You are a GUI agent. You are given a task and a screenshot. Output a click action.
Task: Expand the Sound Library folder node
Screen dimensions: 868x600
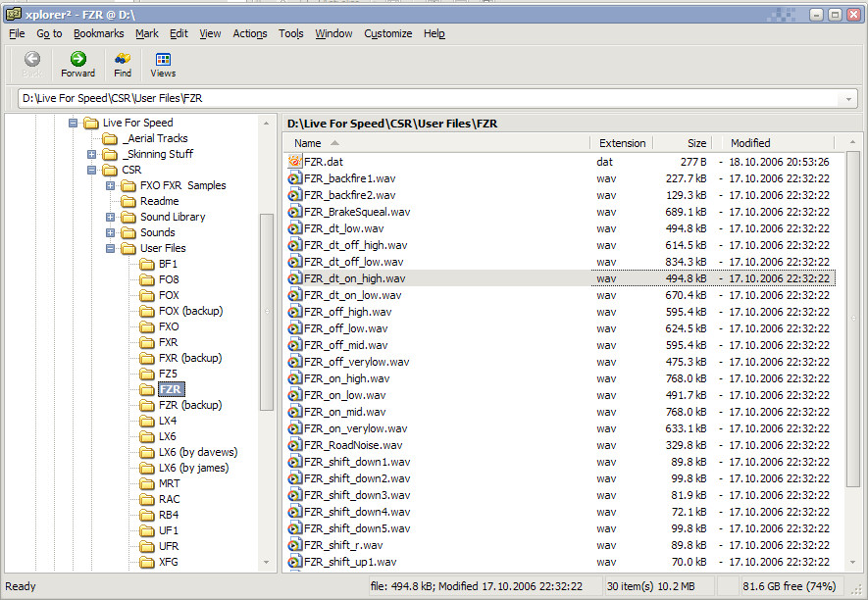[110, 217]
